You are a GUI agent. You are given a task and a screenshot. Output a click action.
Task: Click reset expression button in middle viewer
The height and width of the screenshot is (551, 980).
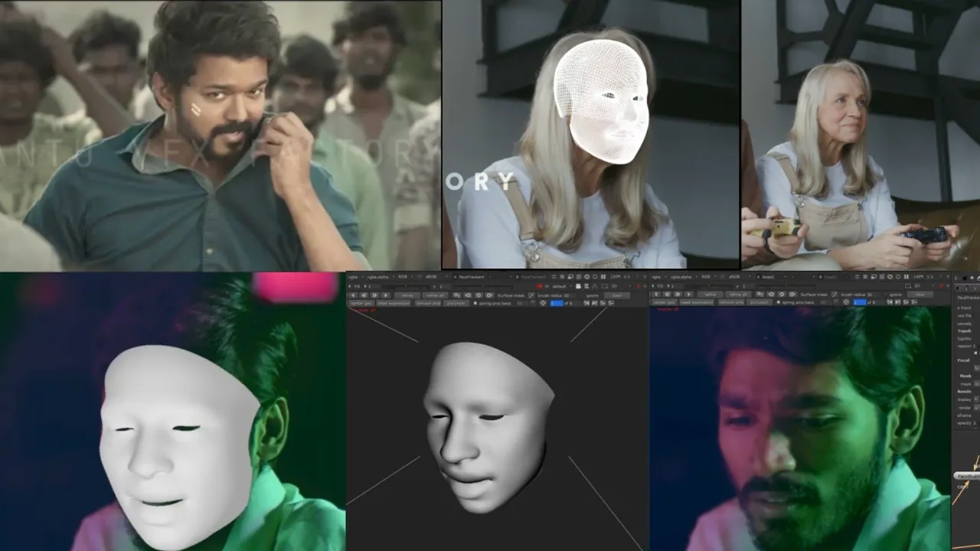pos(394,303)
